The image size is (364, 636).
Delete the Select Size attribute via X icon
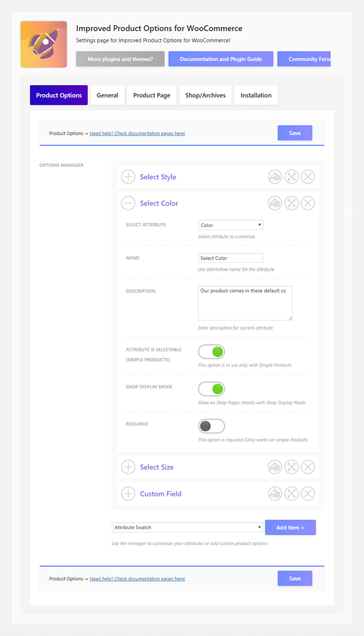(308, 466)
